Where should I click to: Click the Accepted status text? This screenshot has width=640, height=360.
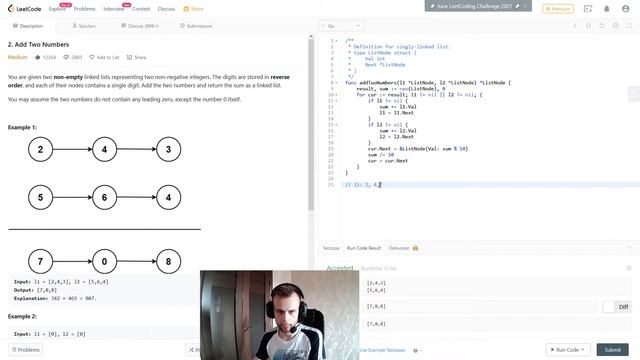340,268
